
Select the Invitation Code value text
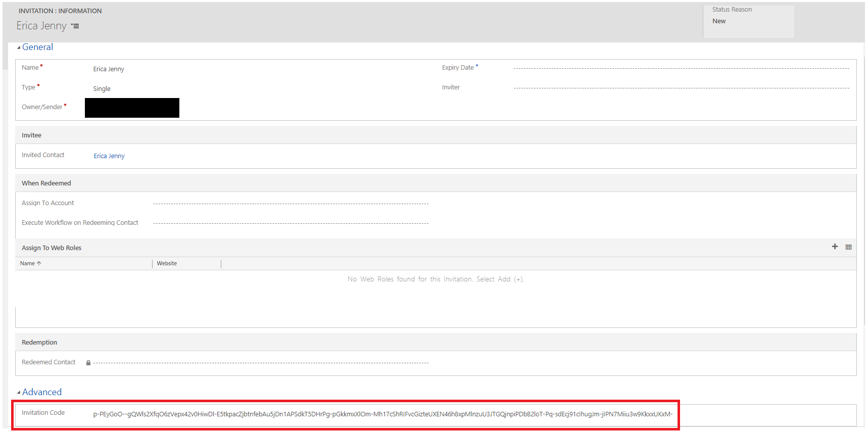[x=382, y=414]
